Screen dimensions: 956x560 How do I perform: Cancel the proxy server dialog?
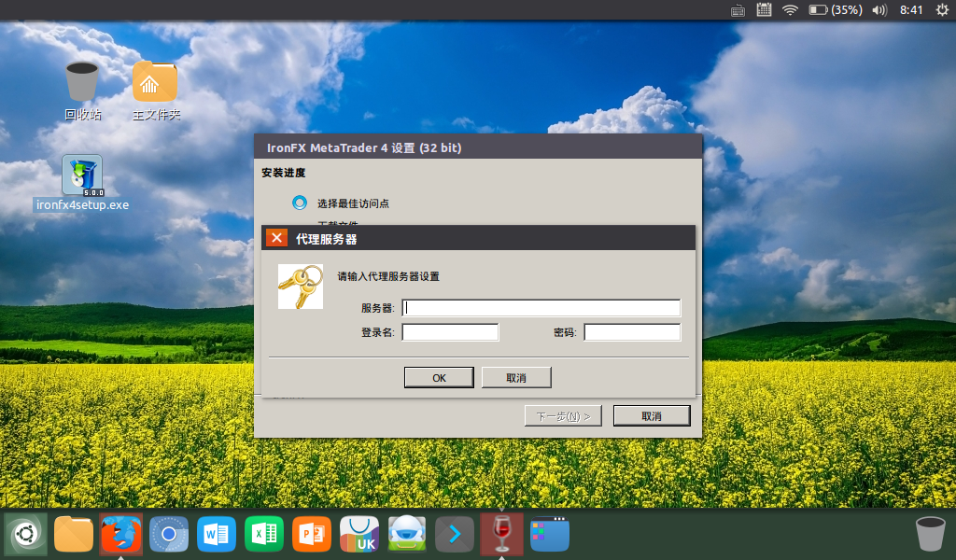click(x=516, y=378)
